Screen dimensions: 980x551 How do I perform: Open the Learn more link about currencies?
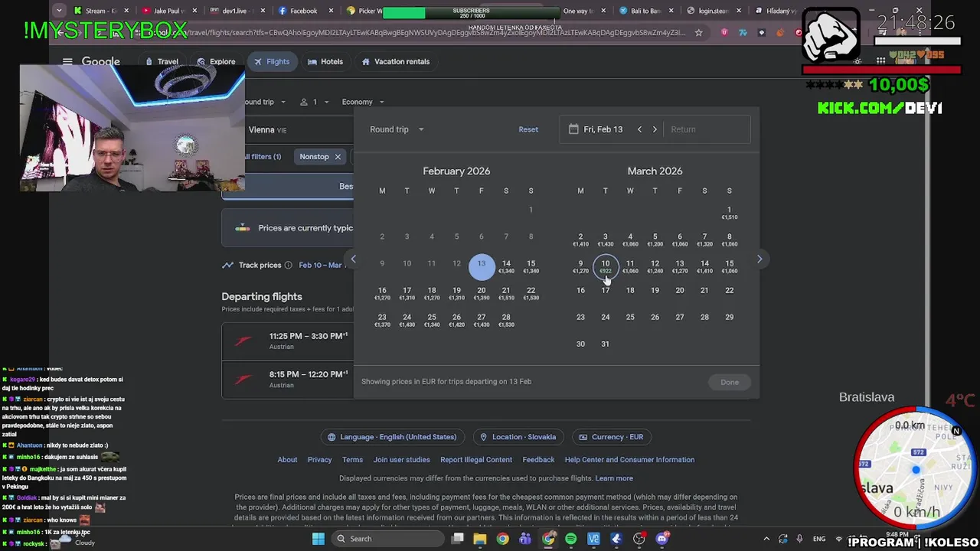614,478
